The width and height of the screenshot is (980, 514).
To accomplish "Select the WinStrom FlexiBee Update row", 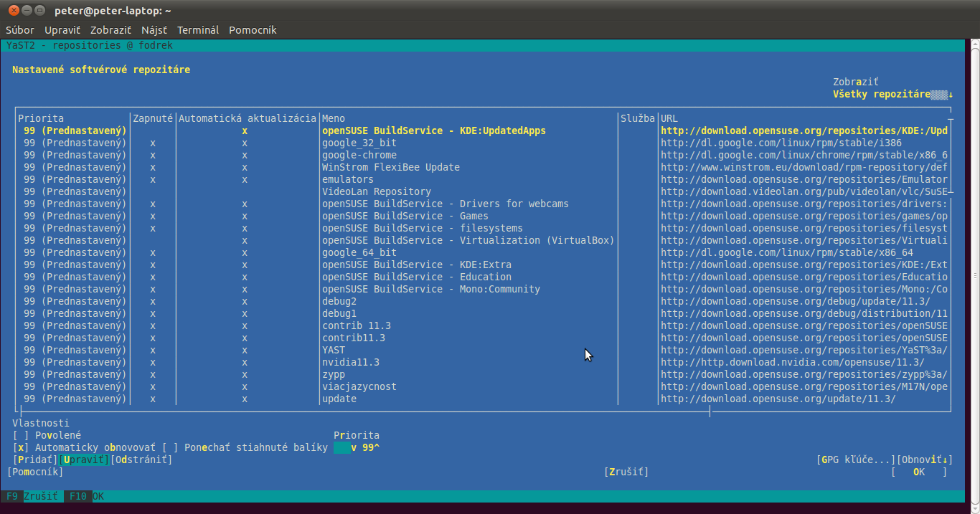I will [483, 167].
